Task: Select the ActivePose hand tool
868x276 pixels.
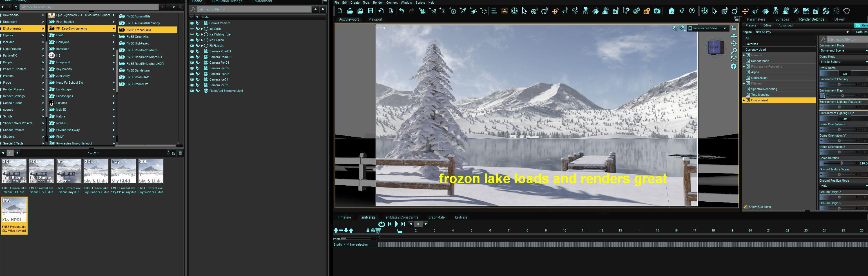Action: (846, 11)
